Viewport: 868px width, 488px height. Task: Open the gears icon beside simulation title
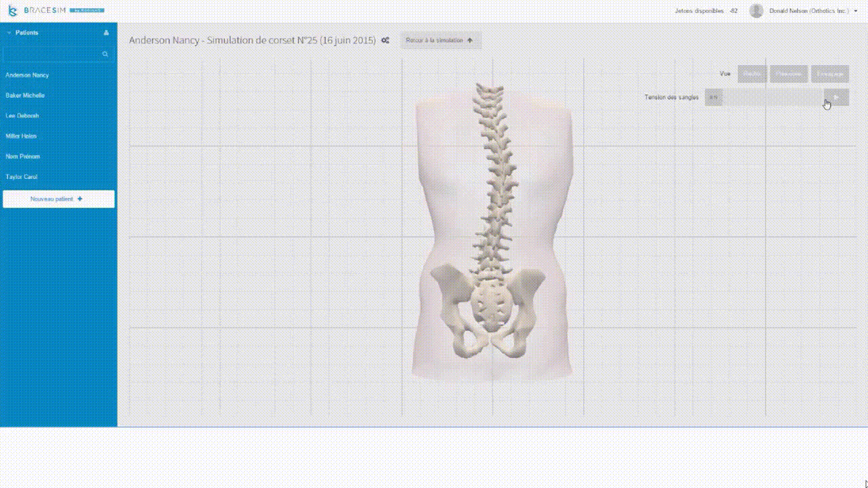(x=385, y=41)
